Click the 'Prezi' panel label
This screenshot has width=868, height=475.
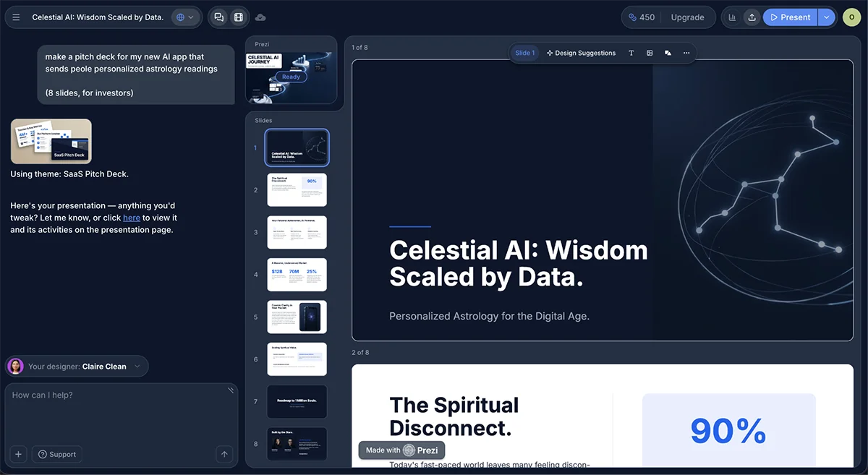[x=262, y=44]
